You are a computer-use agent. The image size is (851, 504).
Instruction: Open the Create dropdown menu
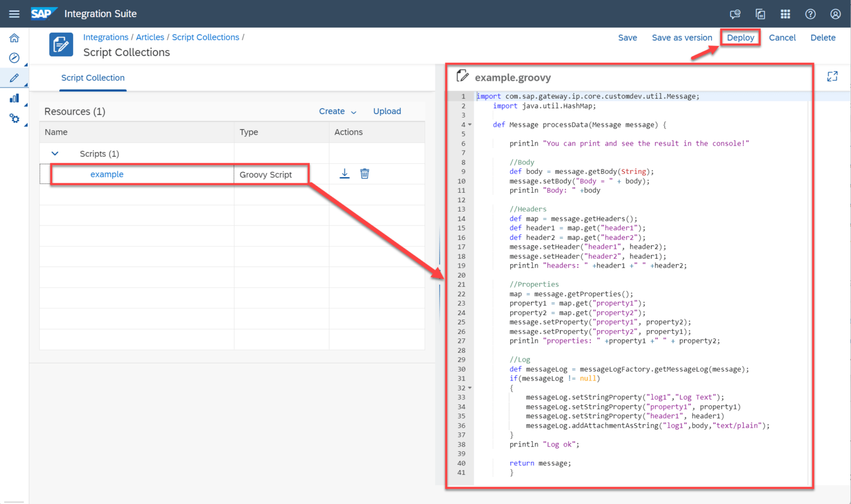point(337,111)
